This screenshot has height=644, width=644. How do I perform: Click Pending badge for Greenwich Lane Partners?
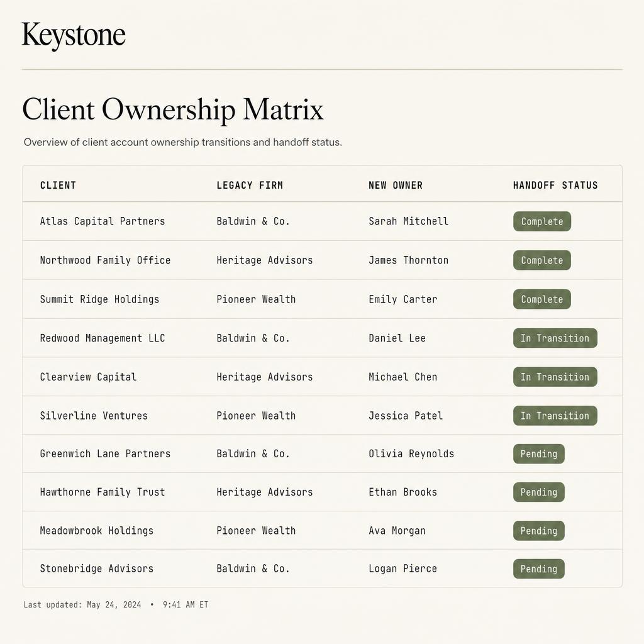click(538, 454)
